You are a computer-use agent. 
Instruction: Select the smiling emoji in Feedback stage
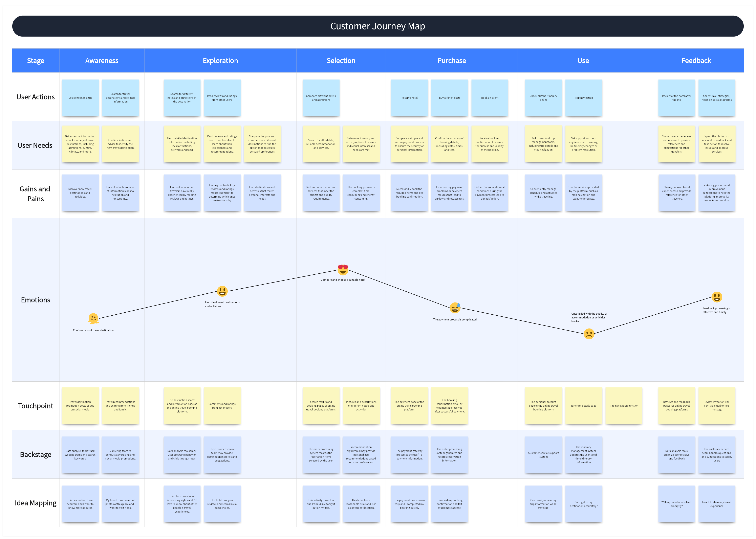[716, 297]
